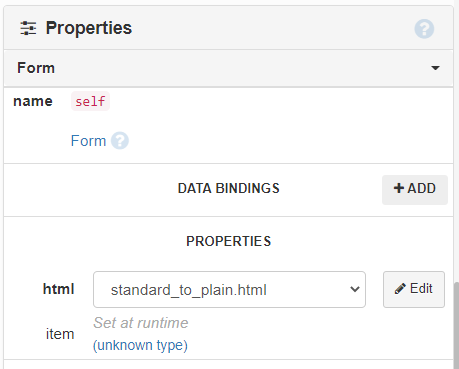Click the unknown type link
This screenshot has height=369, width=459.
point(140,345)
